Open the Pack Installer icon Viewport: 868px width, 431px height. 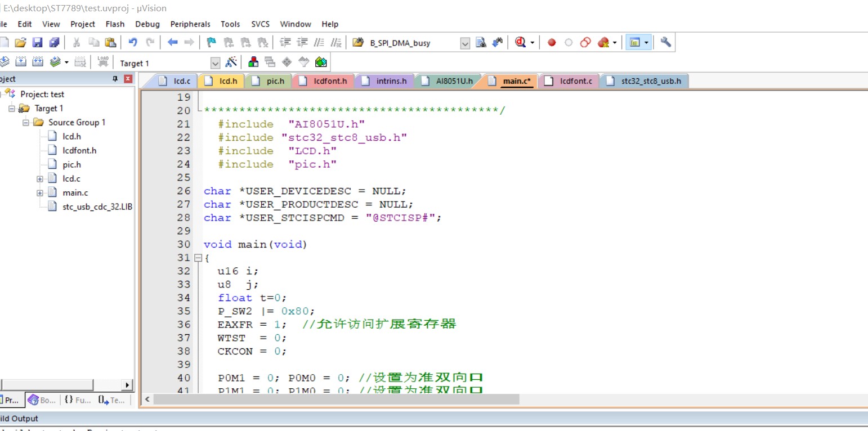point(321,62)
